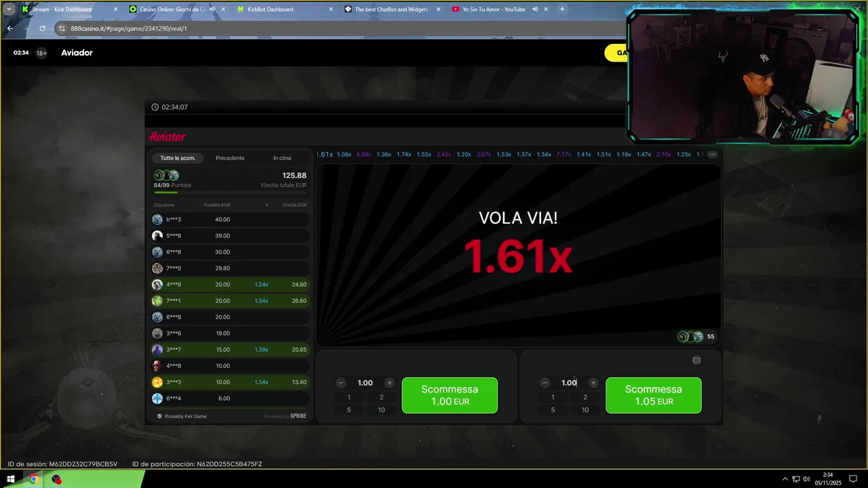This screenshot has height=488, width=868.
Task: Decrease right bet amount with minus
Action: [545, 383]
